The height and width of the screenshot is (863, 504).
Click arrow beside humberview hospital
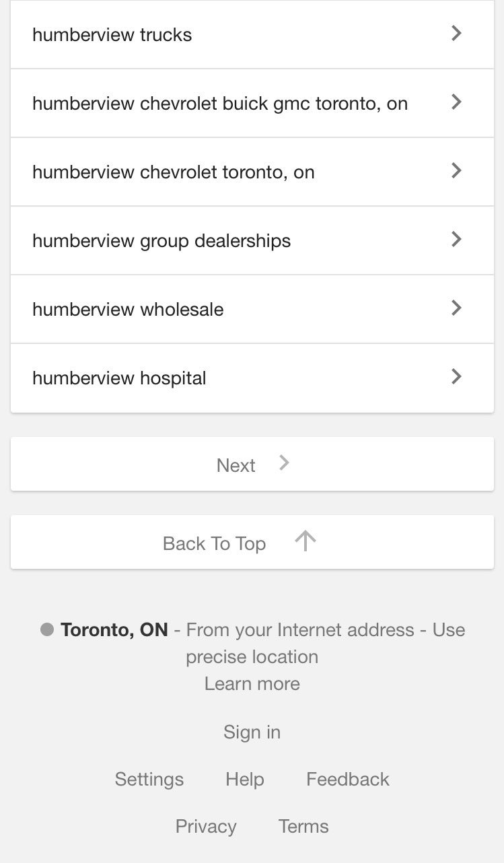pyautogui.click(x=456, y=377)
